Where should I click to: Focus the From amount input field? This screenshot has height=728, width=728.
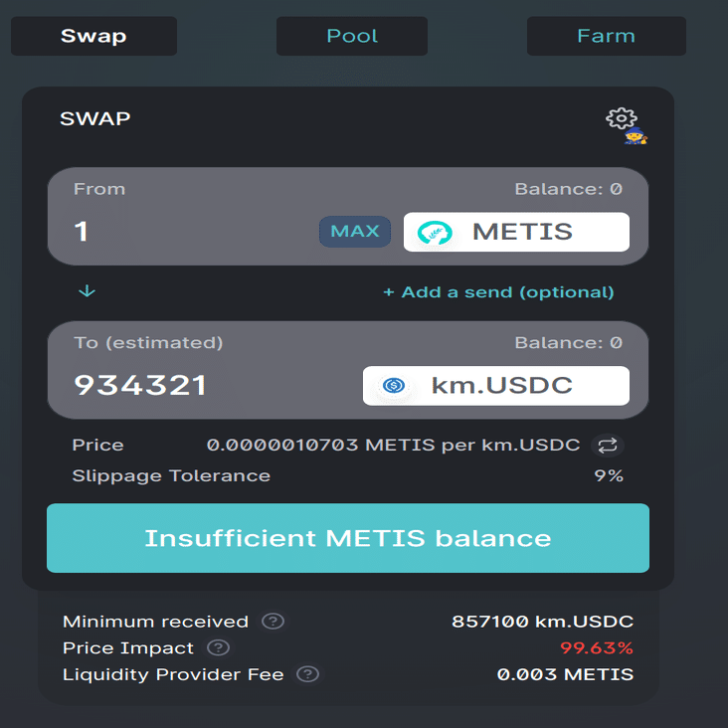(189, 233)
